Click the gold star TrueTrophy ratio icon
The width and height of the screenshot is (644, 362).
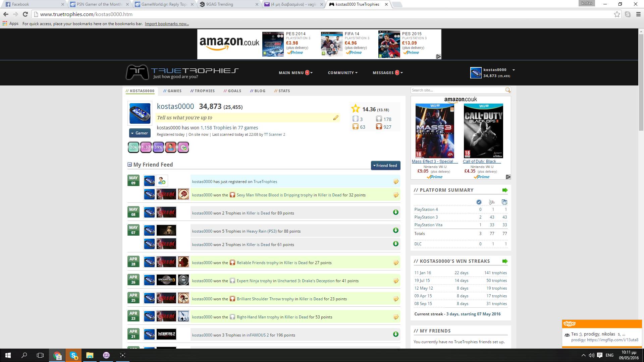(356, 109)
